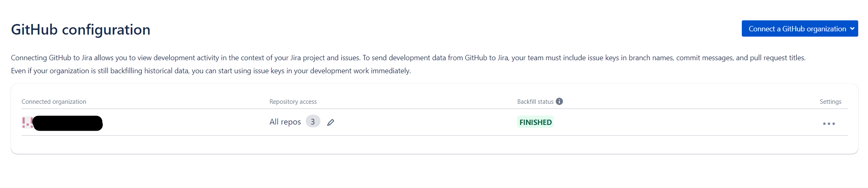
Task: Click the Connected organization column header
Action: tap(54, 102)
